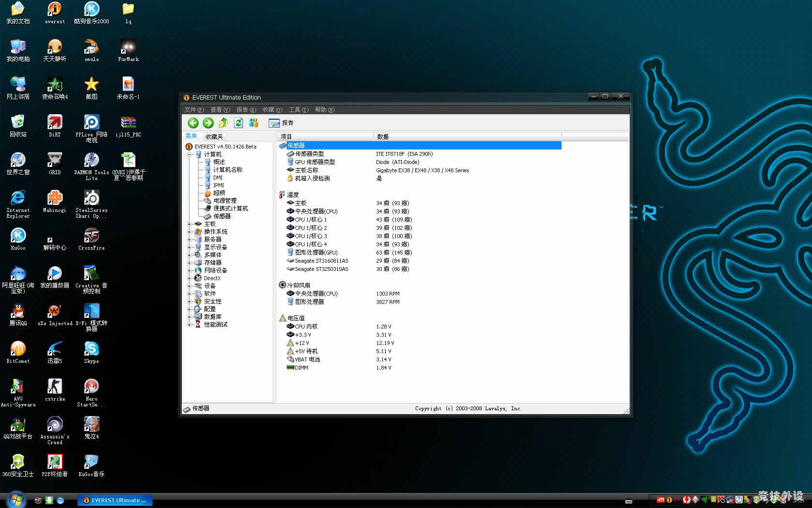The image size is (812, 508).
Task: Click the 1303 RPM fan value
Action: [388, 294]
